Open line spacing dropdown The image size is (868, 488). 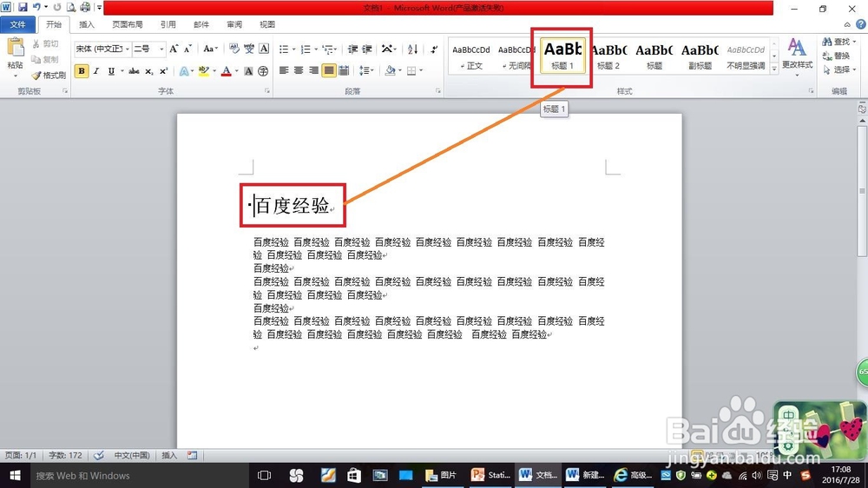click(366, 70)
